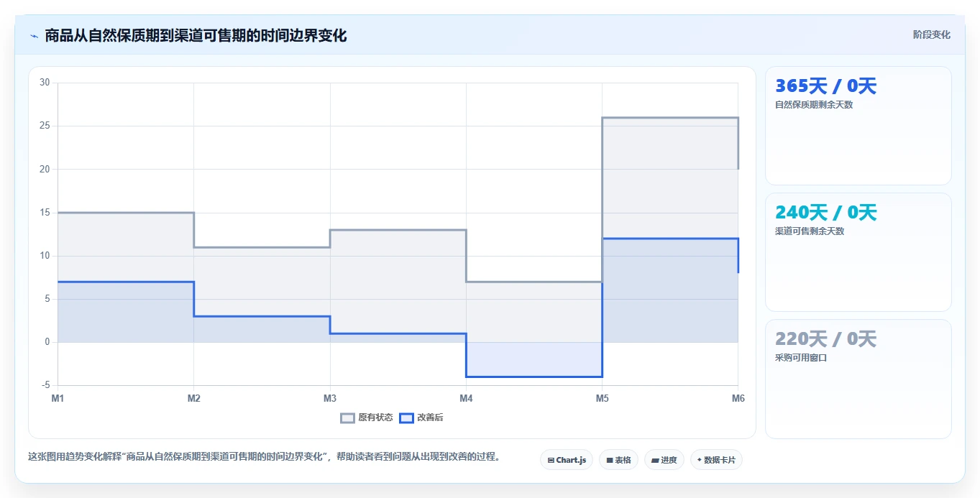Click the 30 y-axis tick label
Image resolution: width=980 pixels, height=498 pixels.
(45, 83)
